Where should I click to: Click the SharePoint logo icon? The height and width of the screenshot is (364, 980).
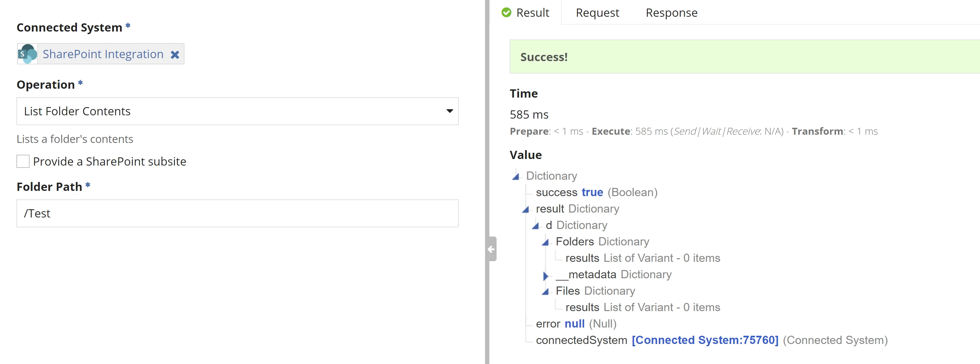[27, 54]
